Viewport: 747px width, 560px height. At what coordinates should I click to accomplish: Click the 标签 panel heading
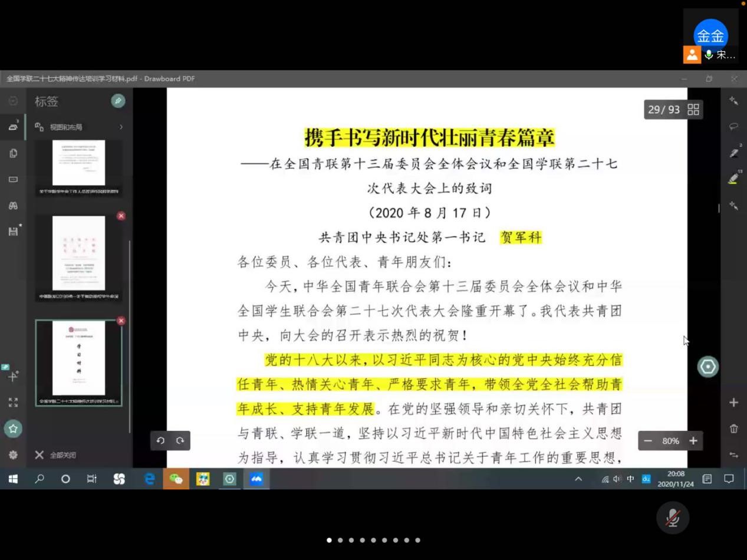click(x=47, y=101)
